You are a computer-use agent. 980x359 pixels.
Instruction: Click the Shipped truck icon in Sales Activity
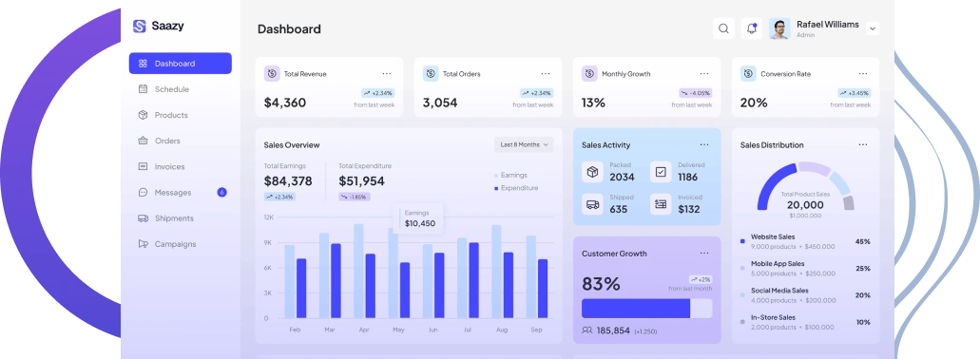pyautogui.click(x=592, y=204)
